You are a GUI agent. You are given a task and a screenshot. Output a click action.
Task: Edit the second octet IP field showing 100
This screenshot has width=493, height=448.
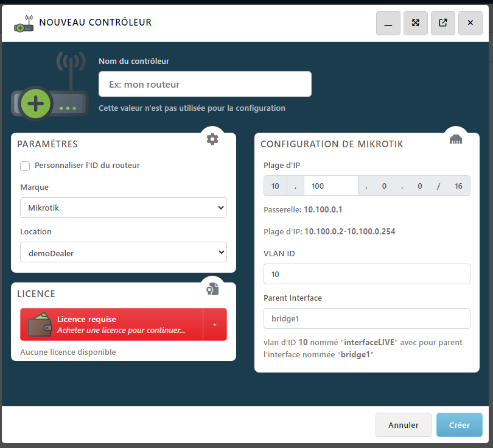tap(330, 186)
